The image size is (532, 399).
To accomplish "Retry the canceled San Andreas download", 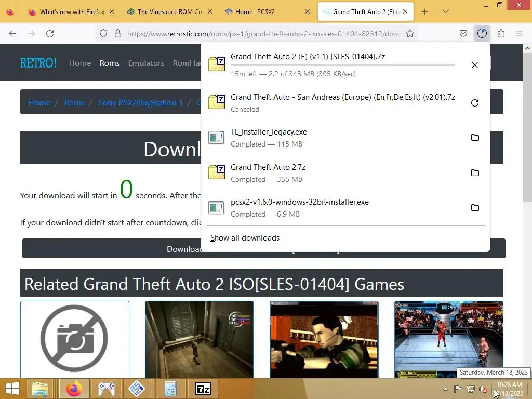I will click(x=475, y=103).
